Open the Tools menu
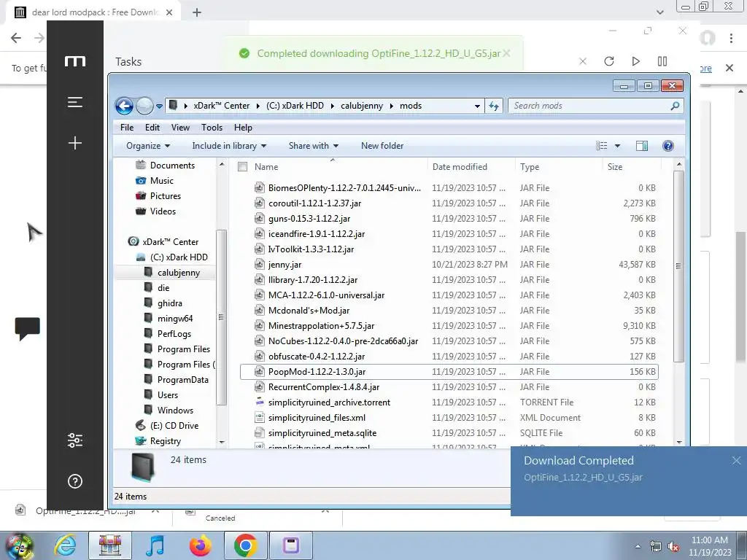This screenshot has height=560, width=747. [x=212, y=128]
